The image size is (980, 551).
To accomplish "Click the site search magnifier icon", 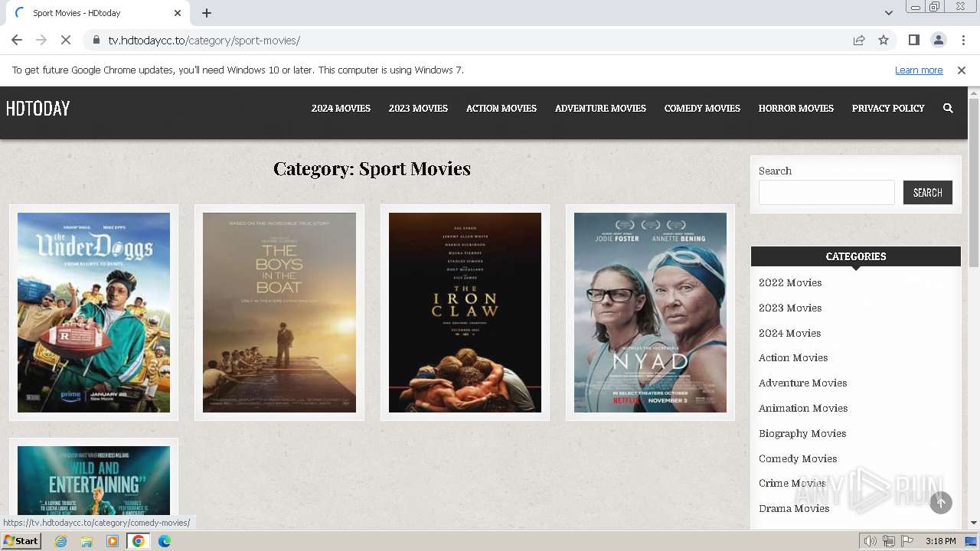I will [948, 109].
